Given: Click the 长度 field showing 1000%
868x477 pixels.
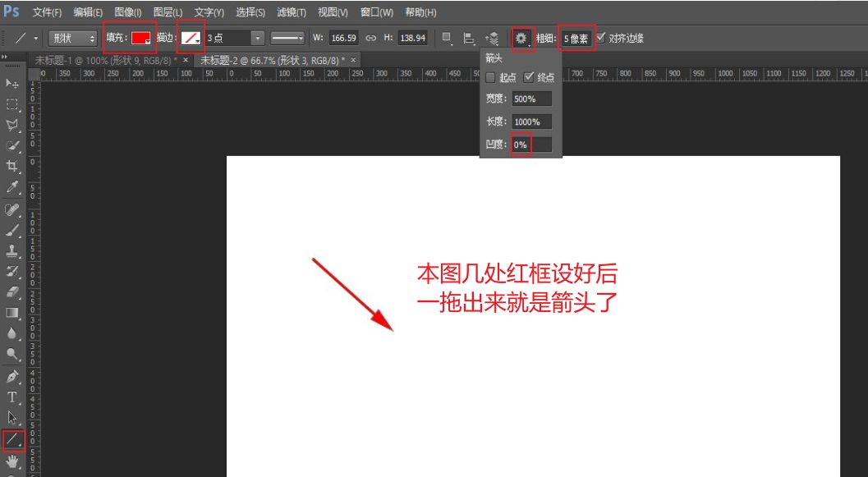Looking at the screenshot, I should pos(531,122).
